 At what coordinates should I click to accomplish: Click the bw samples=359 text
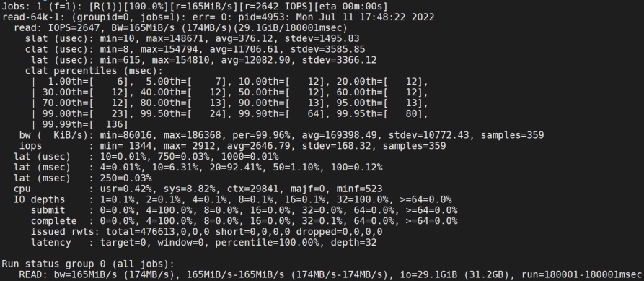tap(512, 135)
